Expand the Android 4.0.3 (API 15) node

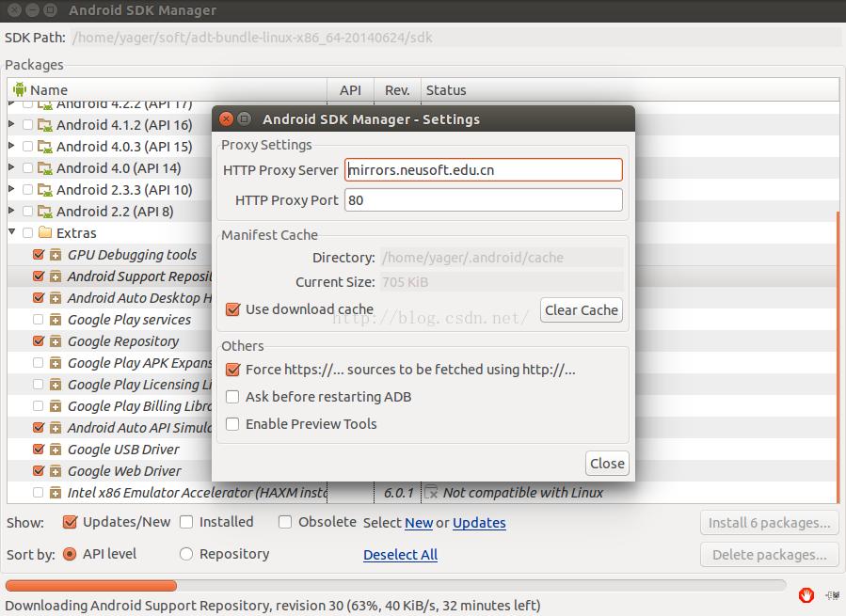pos(11,147)
